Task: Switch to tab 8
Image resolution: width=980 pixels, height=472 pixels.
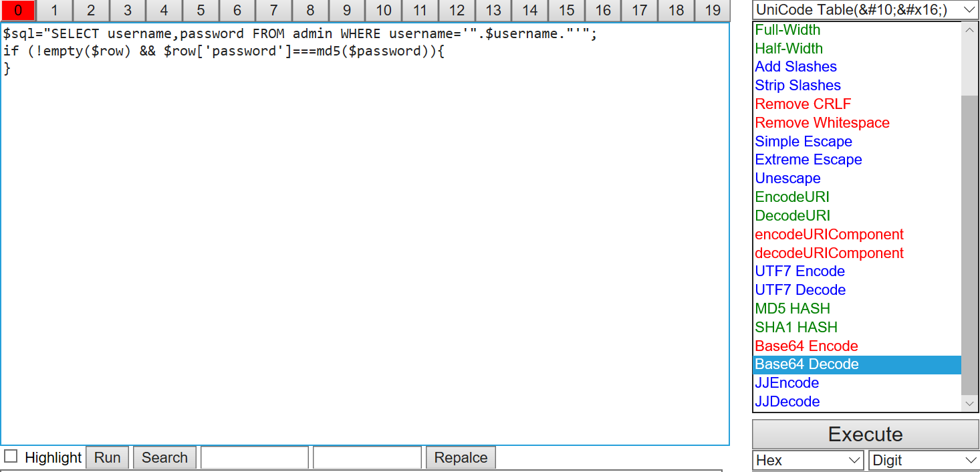Action: (x=310, y=10)
